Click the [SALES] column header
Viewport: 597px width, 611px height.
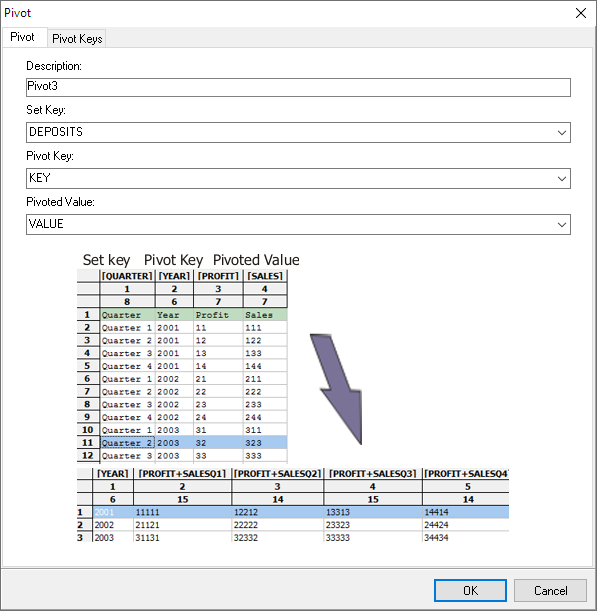[x=265, y=276]
